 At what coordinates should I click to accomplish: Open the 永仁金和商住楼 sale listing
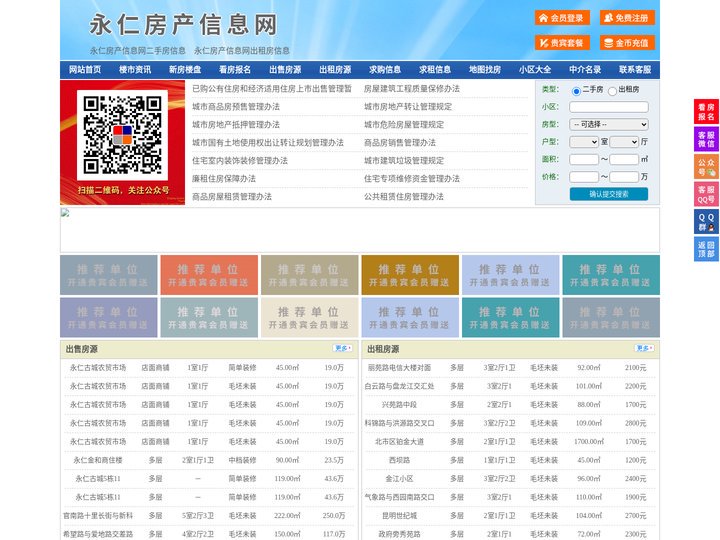pyautogui.click(x=98, y=460)
